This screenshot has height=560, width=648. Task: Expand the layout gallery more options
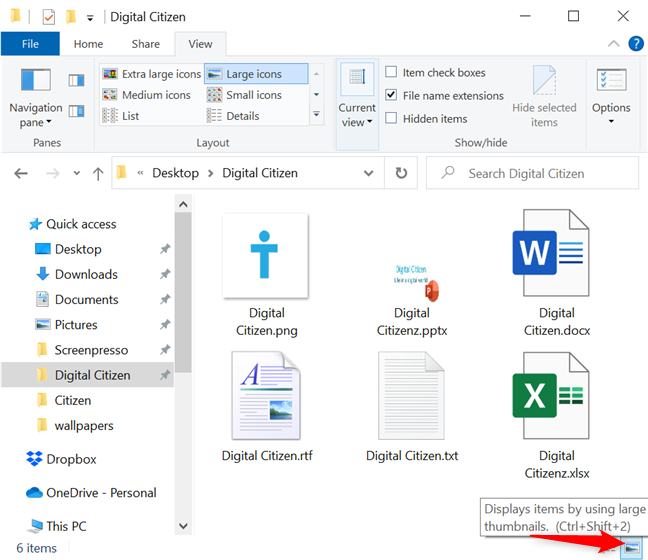click(x=316, y=114)
